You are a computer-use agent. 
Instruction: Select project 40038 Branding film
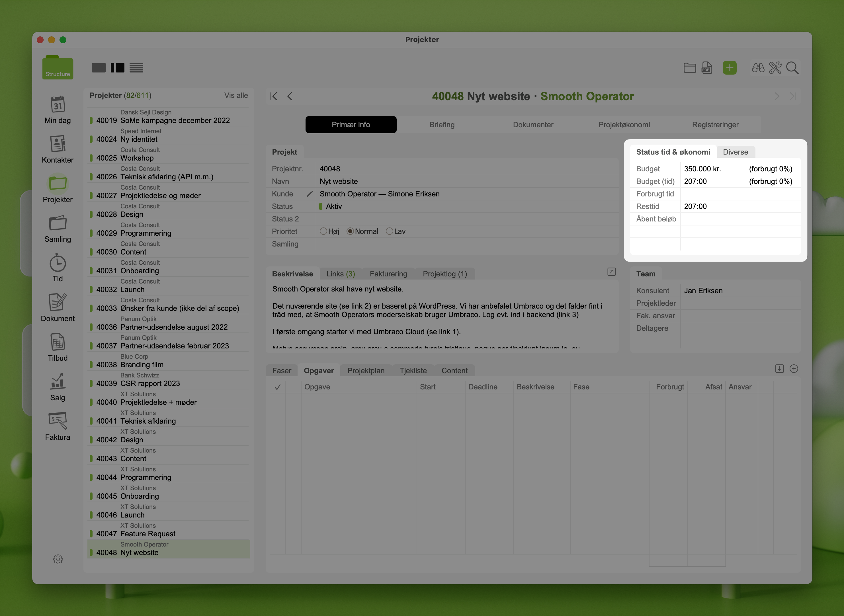[142, 365]
